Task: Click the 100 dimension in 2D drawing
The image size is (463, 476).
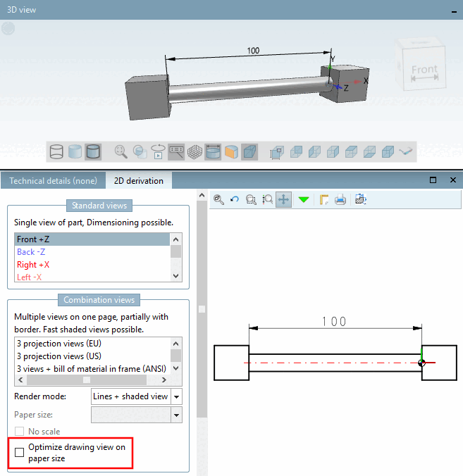Action: click(333, 322)
